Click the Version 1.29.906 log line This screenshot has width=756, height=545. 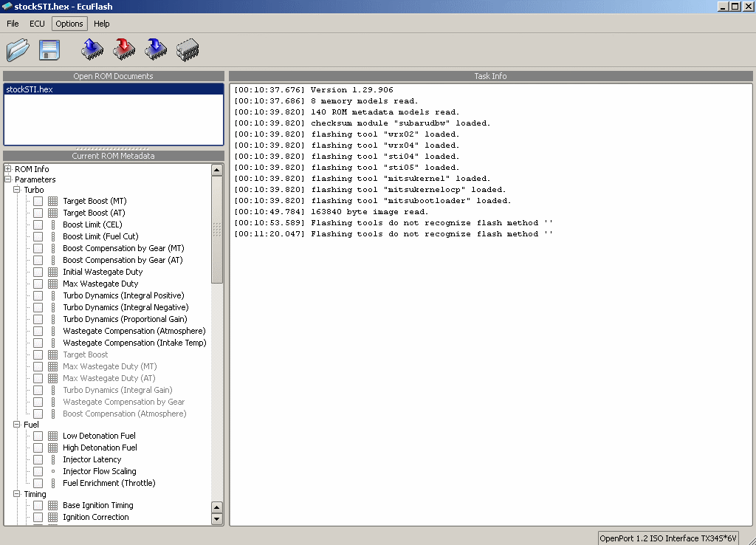[x=314, y=89]
